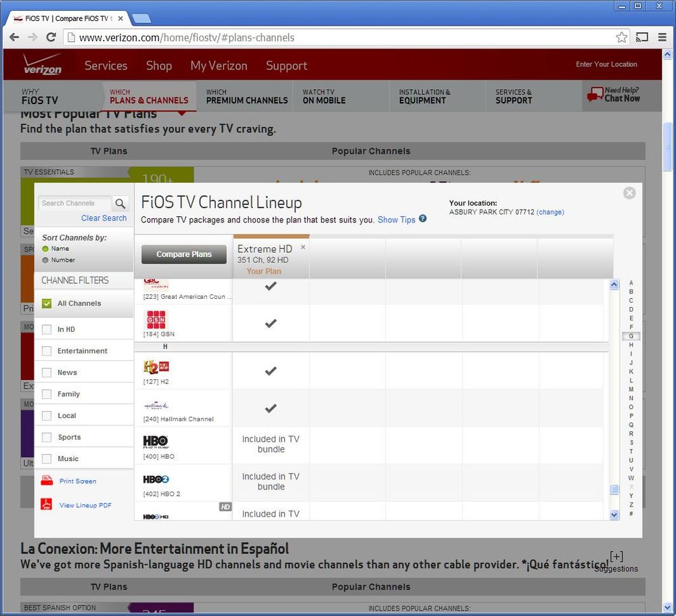Close the channel lineup dialog

[629, 193]
